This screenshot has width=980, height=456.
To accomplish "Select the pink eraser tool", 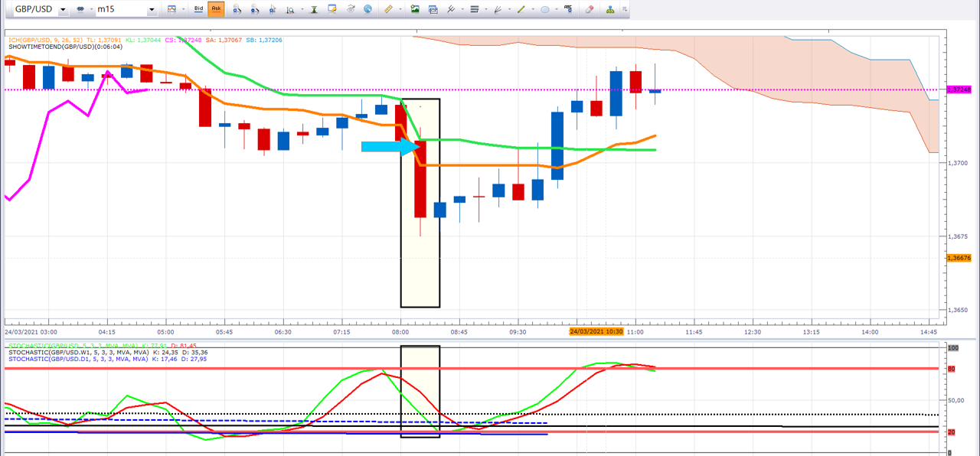I will click(590, 9).
